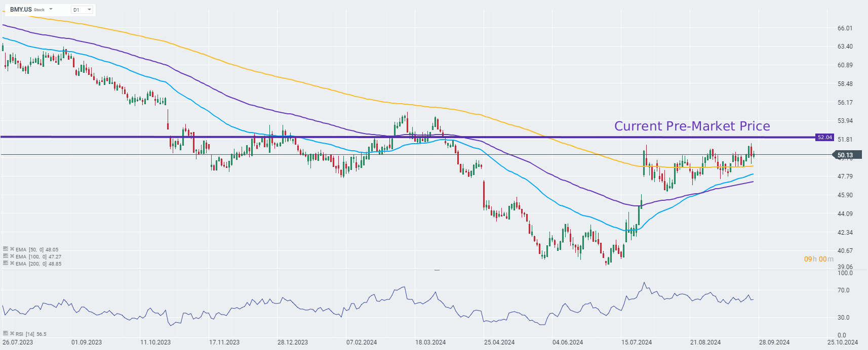The height and width of the screenshot is (350, 868).
Task: Click the RSI [14] 56.5 label
Action: 31,334
